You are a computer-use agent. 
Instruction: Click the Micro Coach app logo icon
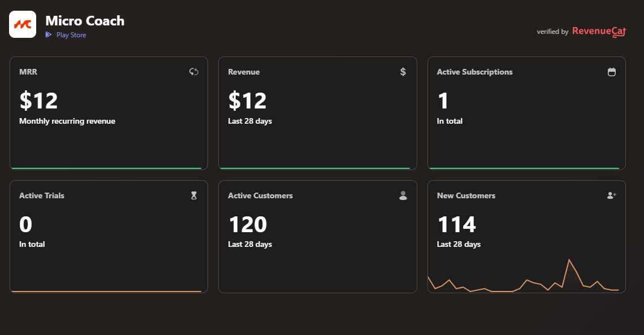[23, 25]
